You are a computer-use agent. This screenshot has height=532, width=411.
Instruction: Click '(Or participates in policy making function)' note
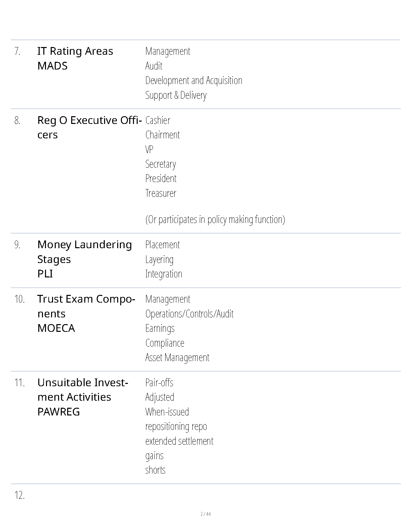click(x=215, y=219)
